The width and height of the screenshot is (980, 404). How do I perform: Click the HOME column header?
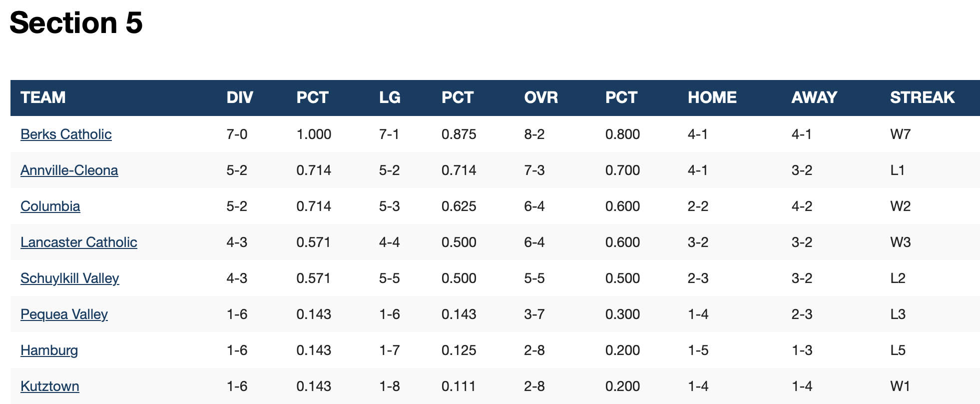[x=712, y=97]
